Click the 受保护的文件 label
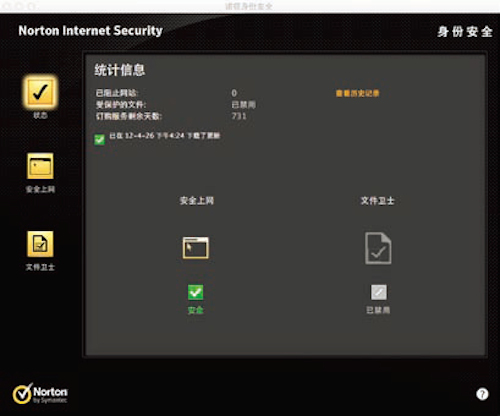This screenshot has height=416, width=500. tap(121, 105)
